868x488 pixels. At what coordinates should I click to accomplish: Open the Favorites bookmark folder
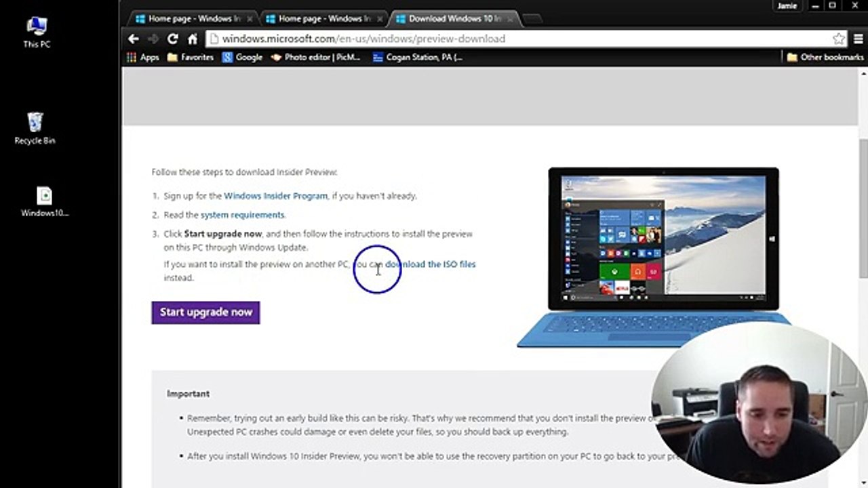pos(191,58)
